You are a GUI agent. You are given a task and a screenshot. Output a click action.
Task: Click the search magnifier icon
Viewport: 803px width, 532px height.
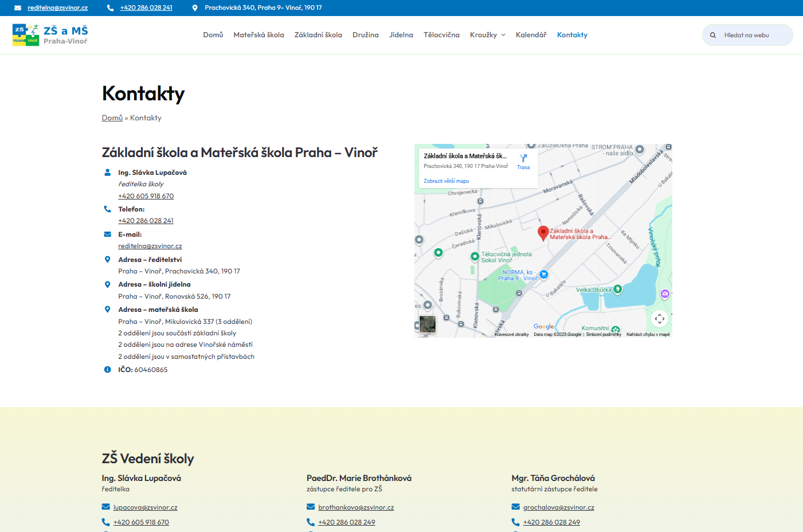(x=713, y=35)
